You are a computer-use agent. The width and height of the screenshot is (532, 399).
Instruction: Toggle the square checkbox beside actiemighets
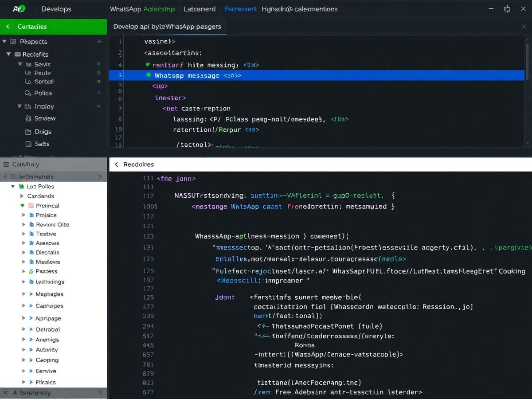(13, 176)
